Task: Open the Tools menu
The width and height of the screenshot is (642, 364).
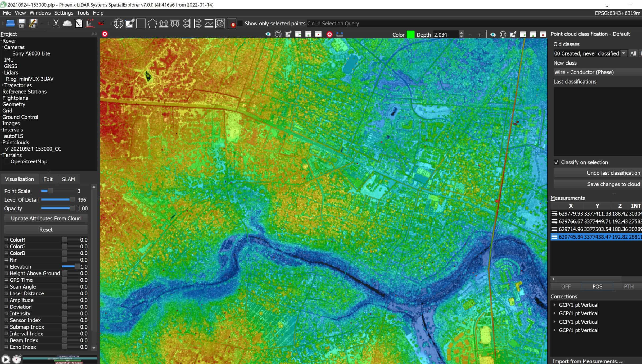Action: pos(83,12)
